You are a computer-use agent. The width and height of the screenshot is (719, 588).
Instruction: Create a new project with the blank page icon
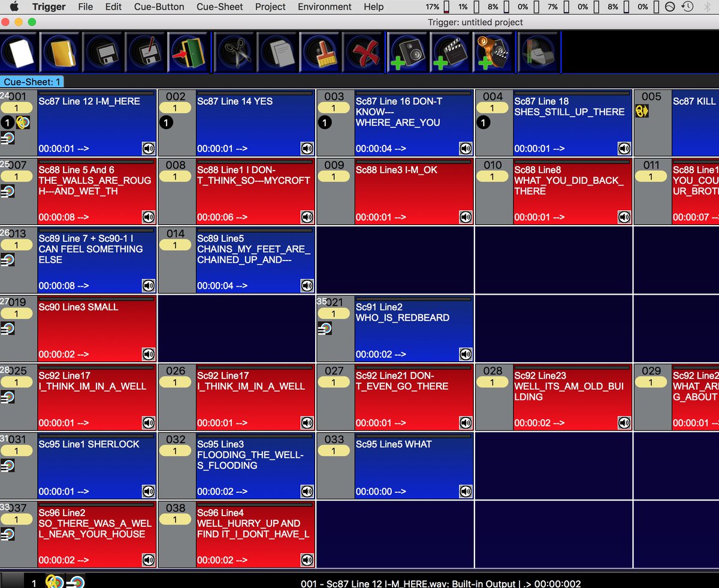point(20,52)
